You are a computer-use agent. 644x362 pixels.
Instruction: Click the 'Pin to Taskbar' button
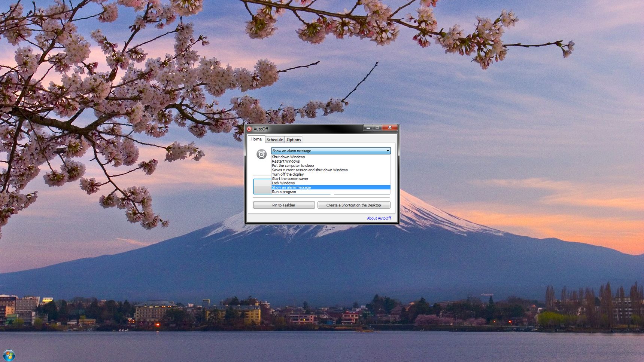pyautogui.click(x=284, y=205)
